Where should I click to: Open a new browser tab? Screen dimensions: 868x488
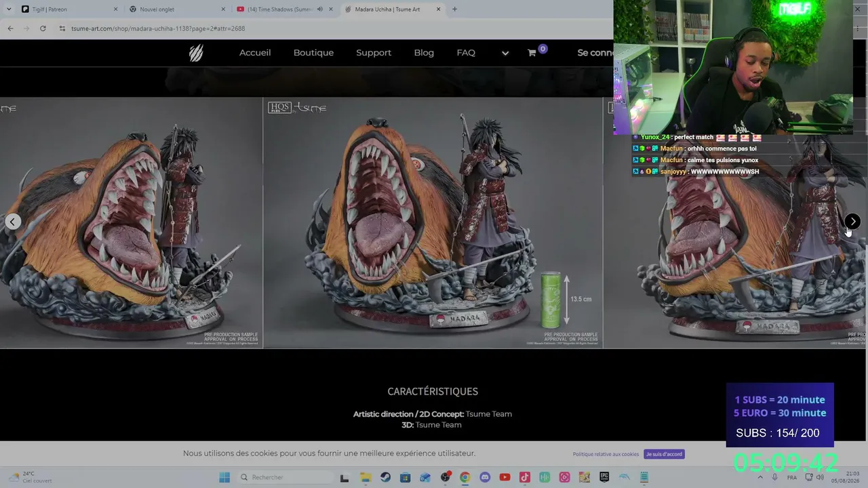(454, 9)
